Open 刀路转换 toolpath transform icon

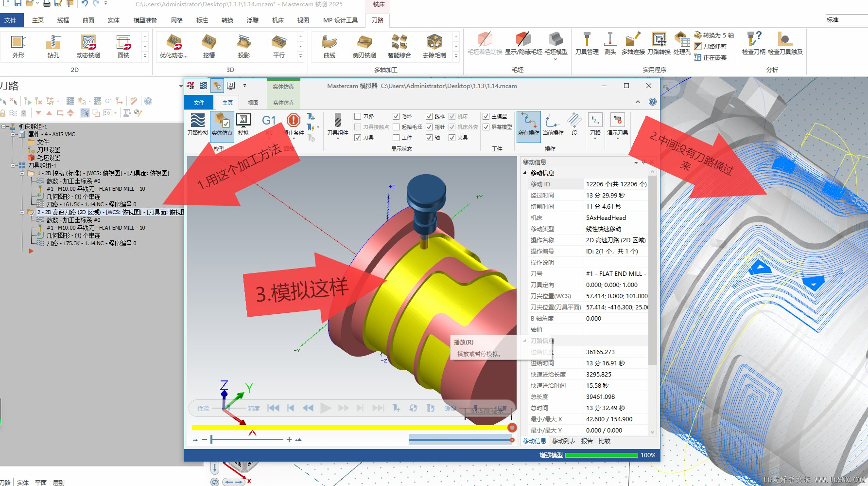659,44
